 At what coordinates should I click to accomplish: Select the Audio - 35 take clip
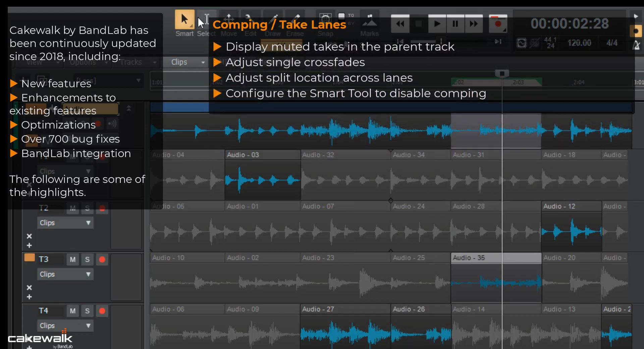pos(496,278)
